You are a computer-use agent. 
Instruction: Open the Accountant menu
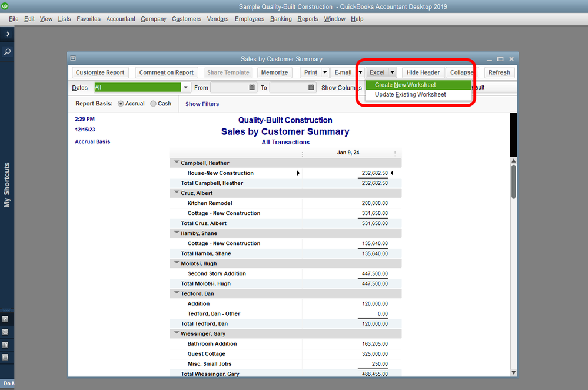click(121, 19)
